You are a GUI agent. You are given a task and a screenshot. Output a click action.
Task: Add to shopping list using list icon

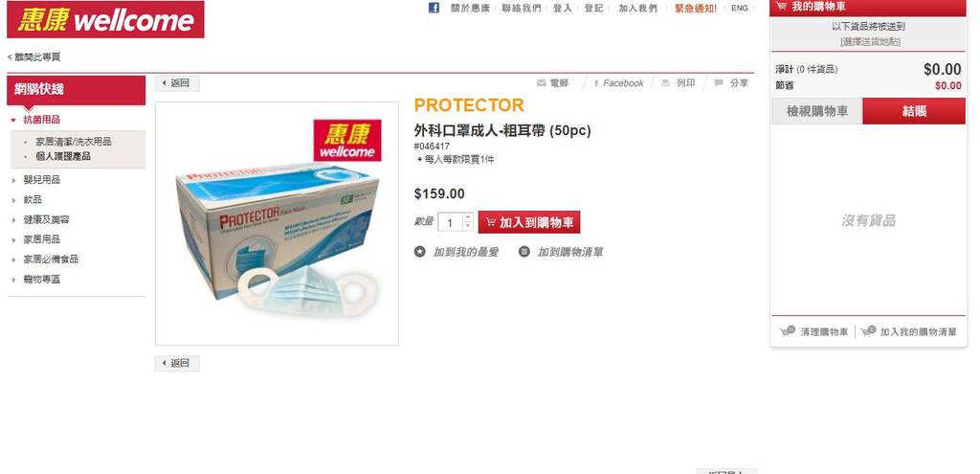coord(524,252)
